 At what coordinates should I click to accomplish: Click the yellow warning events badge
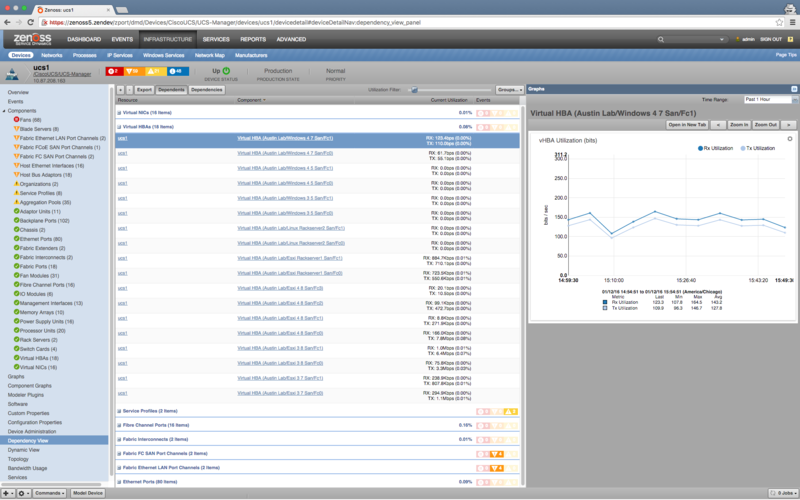155,71
